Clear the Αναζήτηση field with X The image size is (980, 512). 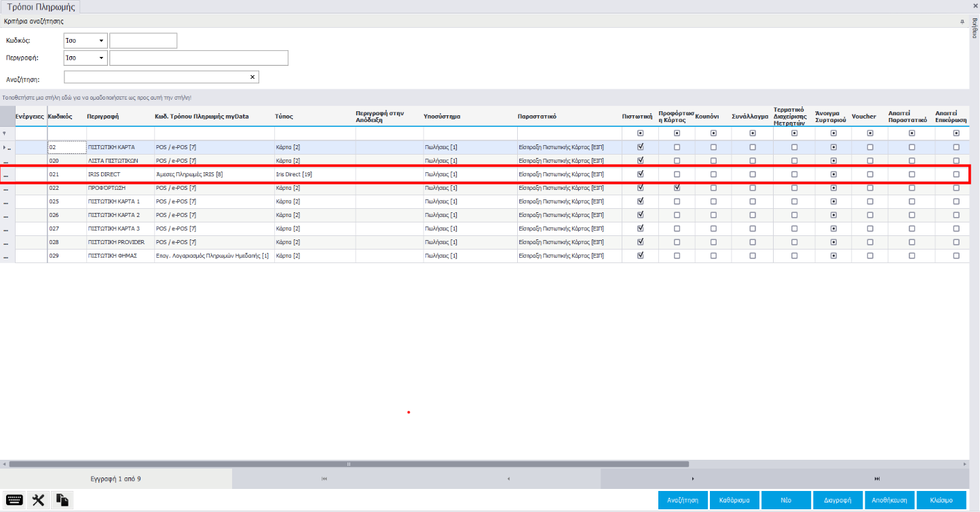pyautogui.click(x=252, y=77)
